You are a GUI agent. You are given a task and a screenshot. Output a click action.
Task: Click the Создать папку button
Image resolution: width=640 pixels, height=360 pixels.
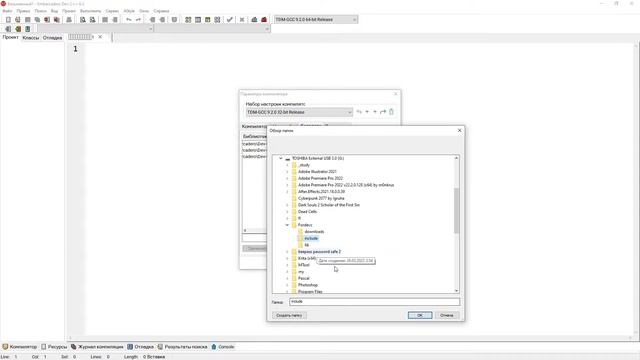(x=289, y=315)
